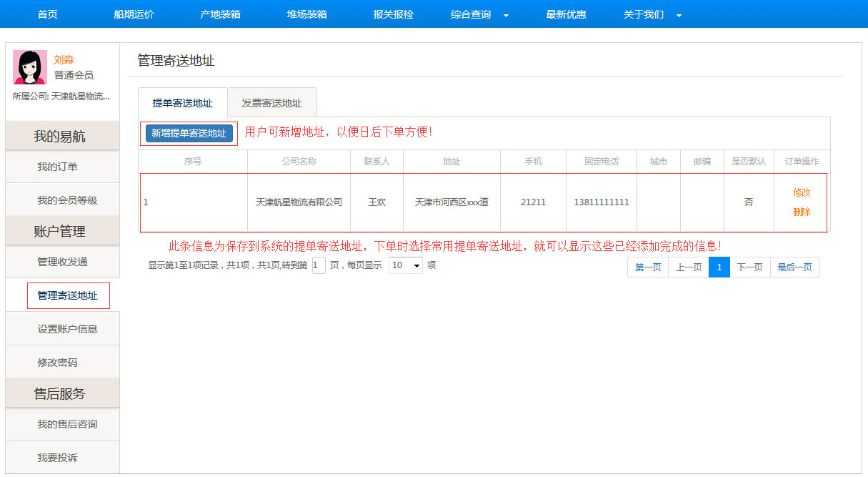Open 管理收发通 in the sidebar
The image size is (868, 477).
coord(62,262)
